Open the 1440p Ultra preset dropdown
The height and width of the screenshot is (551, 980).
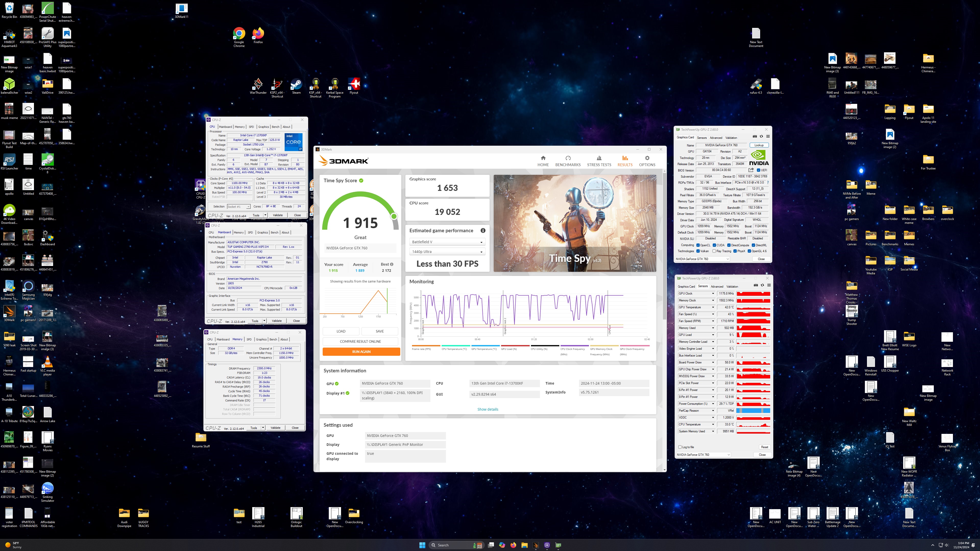click(447, 251)
